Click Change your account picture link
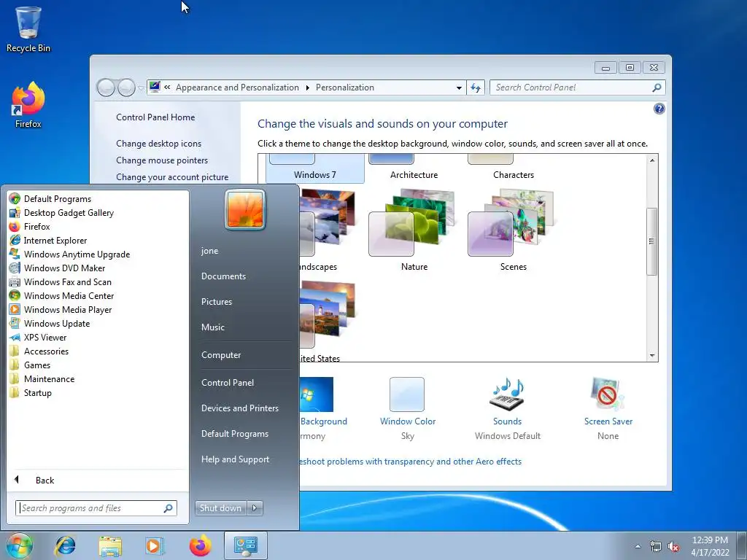This screenshot has height=560, width=747. pos(172,176)
